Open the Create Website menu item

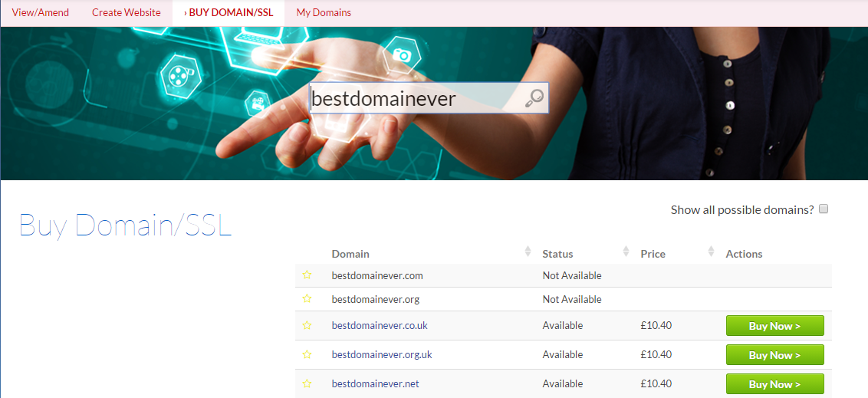(127, 12)
